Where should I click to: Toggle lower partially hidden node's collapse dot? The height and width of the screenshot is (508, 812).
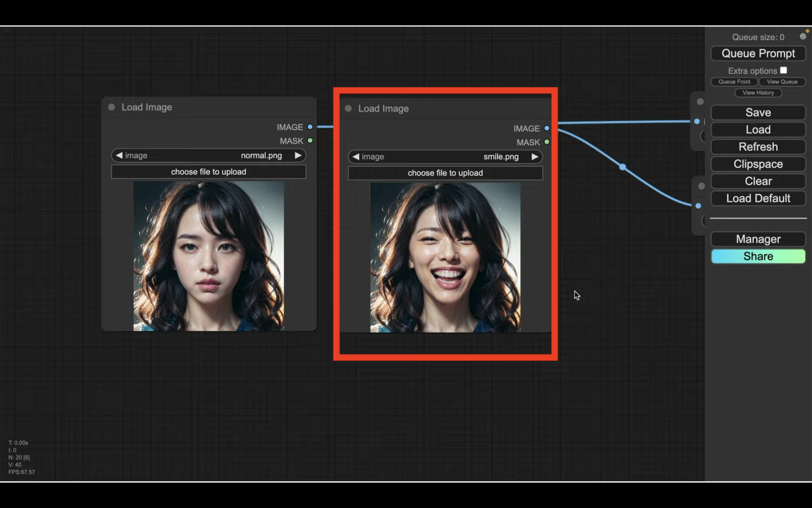701,186
